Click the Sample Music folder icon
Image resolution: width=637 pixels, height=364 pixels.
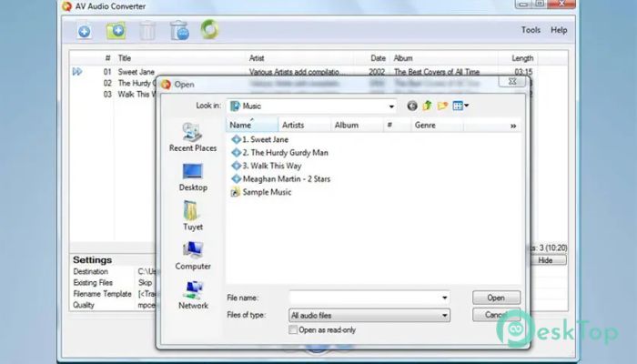pyautogui.click(x=236, y=192)
